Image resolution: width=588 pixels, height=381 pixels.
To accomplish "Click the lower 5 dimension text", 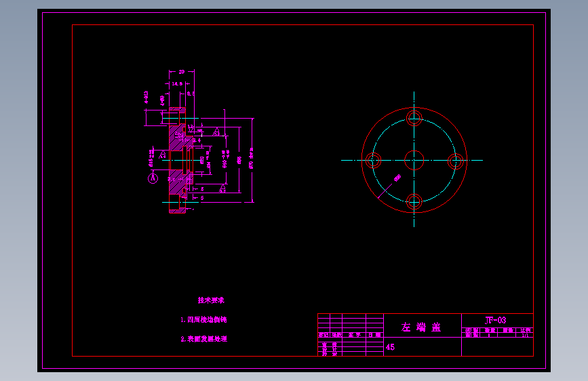I will [202, 198].
